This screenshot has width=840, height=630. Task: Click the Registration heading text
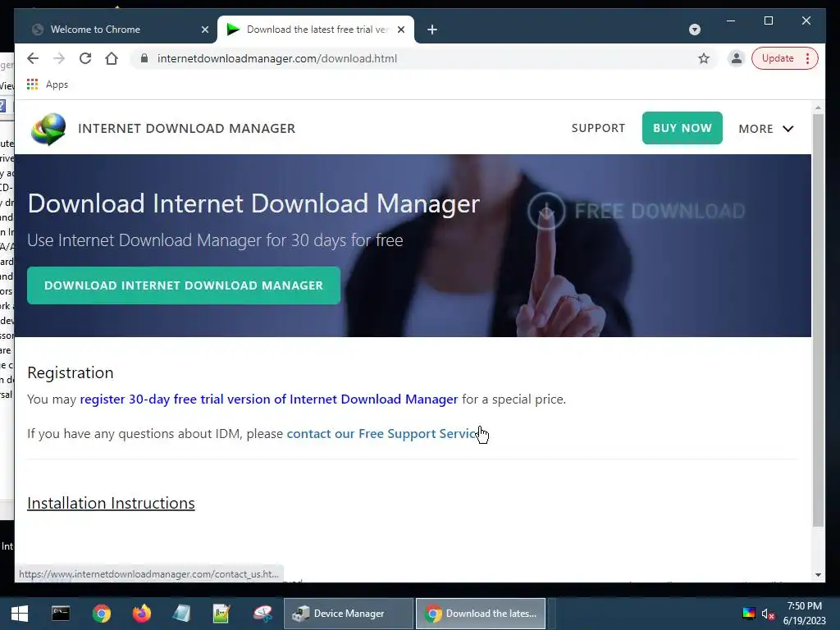[71, 372]
